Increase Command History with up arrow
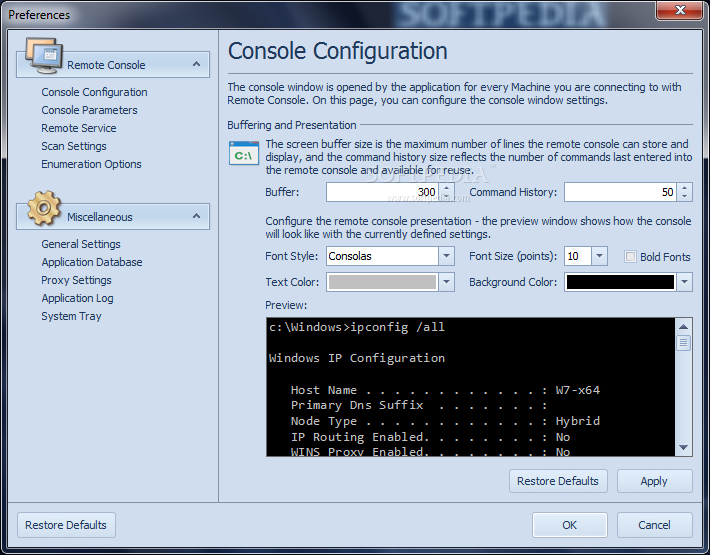The width and height of the screenshot is (710, 555). pyautogui.click(x=684, y=188)
